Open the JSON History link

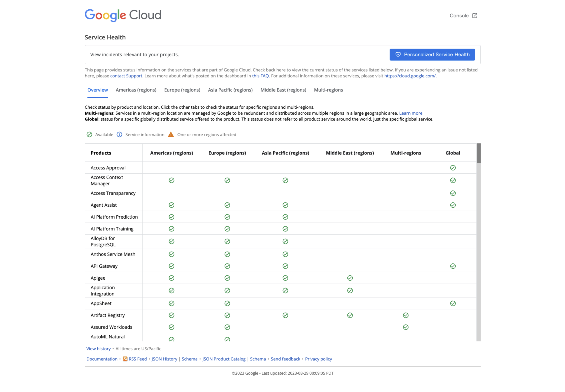pos(164,359)
